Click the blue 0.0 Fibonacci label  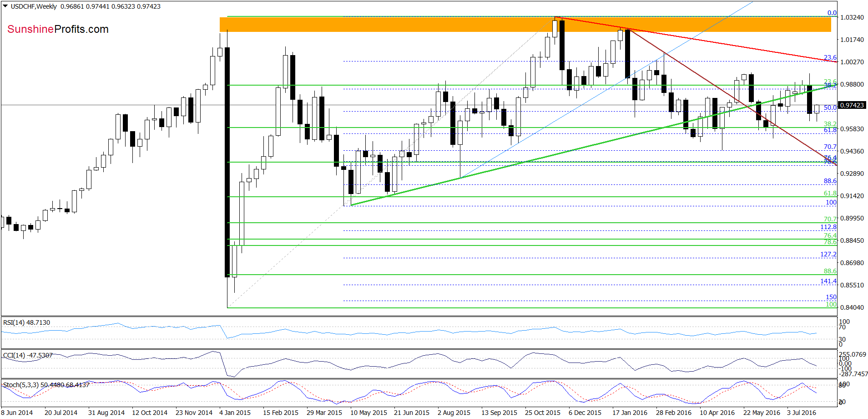832,13
